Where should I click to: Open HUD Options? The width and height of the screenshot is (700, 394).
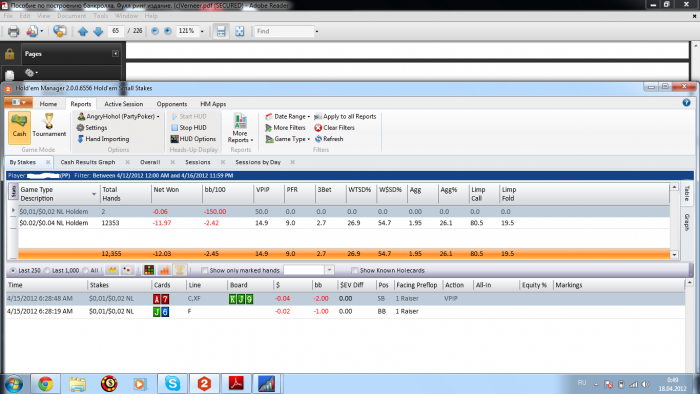(x=193, y=139)
